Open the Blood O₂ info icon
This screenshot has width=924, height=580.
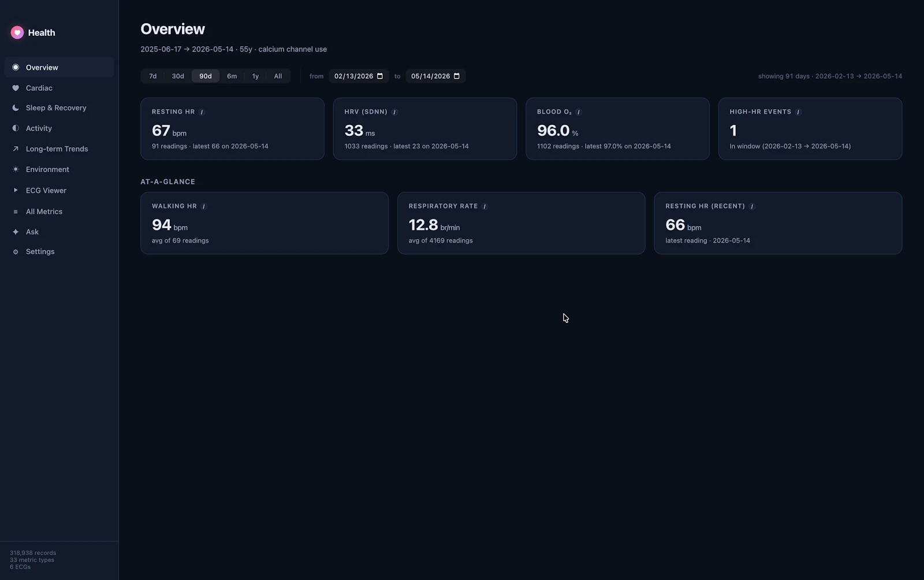coord(578,112)
